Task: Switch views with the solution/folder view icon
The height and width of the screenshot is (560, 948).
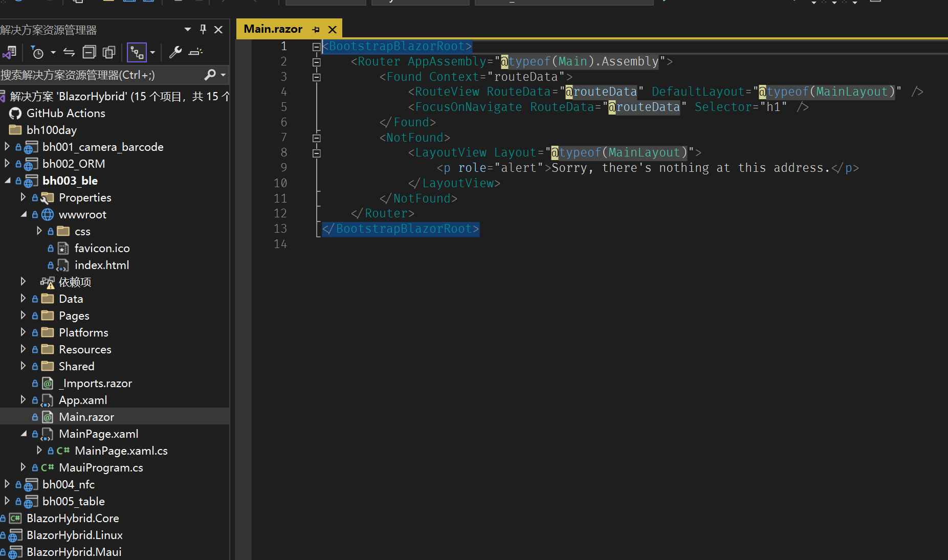Action: [9, 52]
